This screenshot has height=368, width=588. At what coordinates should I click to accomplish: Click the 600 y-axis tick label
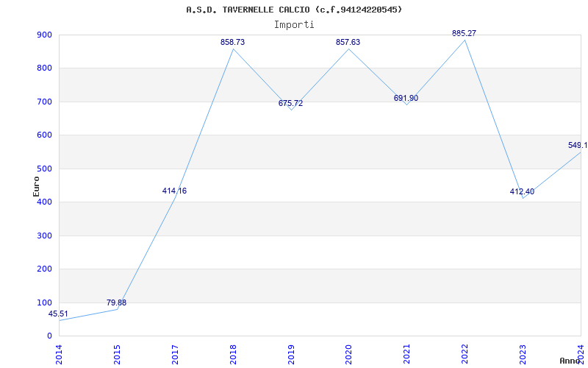(x=44, y=135)
